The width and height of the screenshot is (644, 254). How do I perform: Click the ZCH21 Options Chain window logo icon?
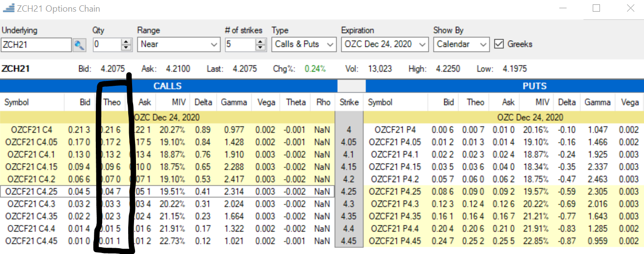pyautogui.click(x=8, y=8)
